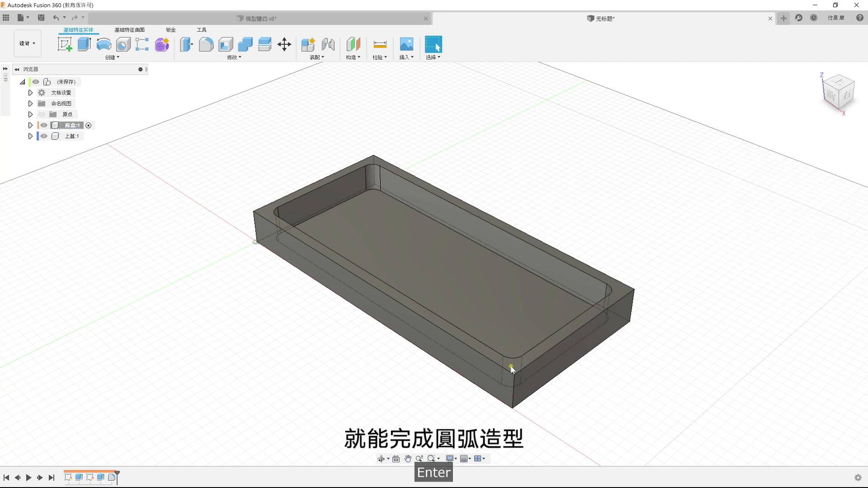Click the Insert image icon

coord(406,44)
